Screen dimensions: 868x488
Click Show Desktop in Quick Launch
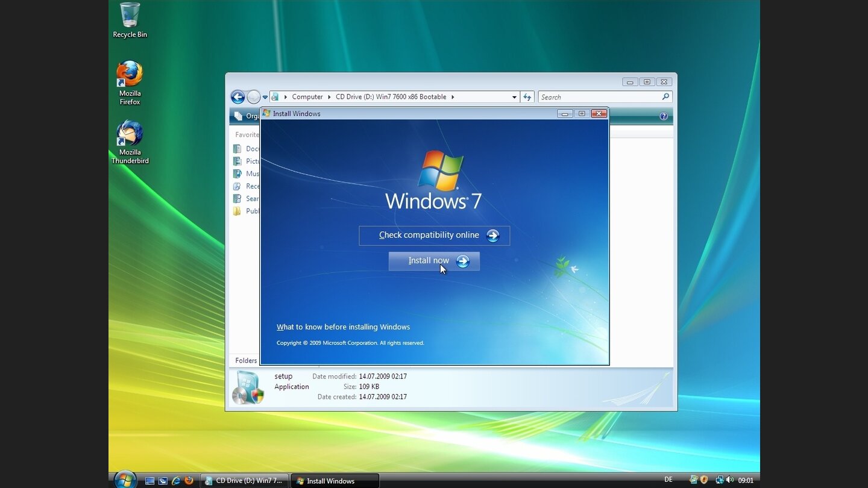(x=150, y=481)
